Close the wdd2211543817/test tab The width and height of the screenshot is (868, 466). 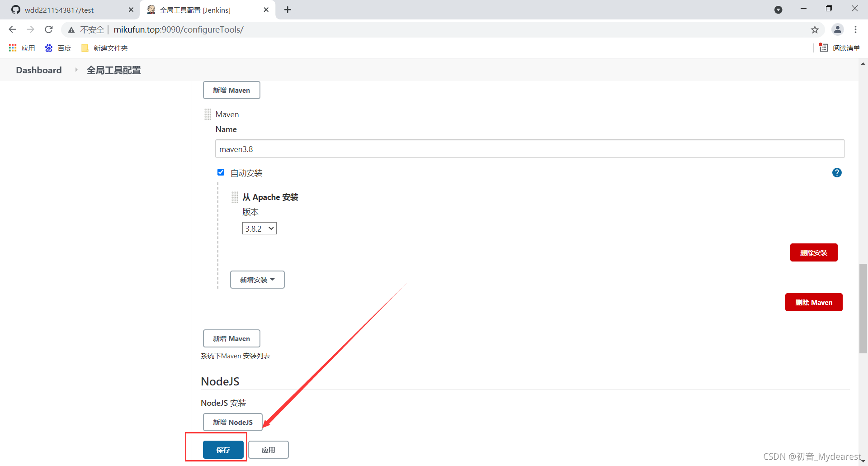[131, 10]
